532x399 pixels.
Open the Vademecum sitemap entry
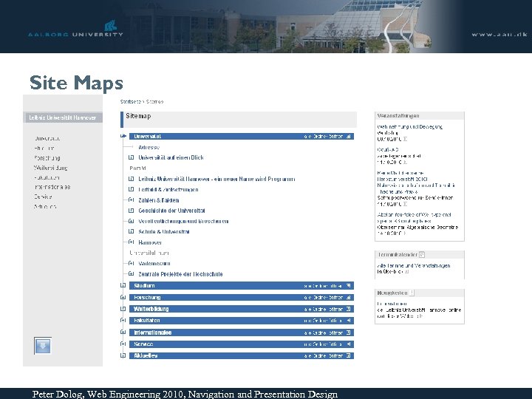pyautogui.click(x=154, y=264)
